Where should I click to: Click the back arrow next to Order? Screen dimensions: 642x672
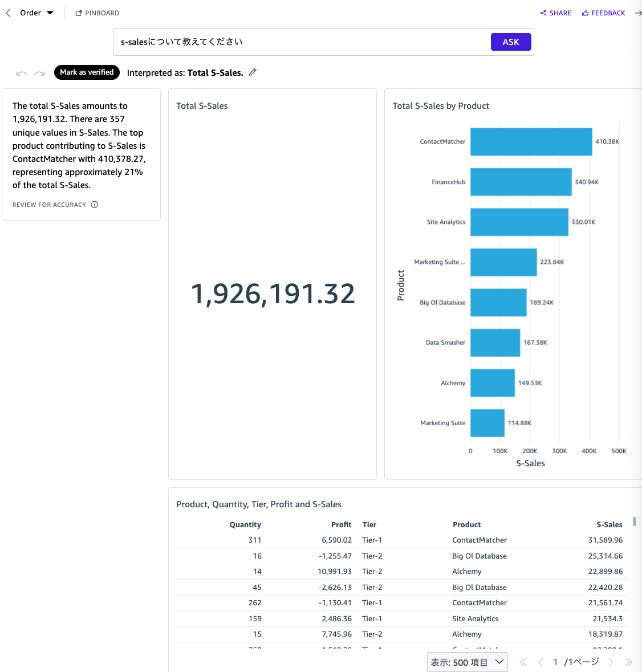point(7,12)
